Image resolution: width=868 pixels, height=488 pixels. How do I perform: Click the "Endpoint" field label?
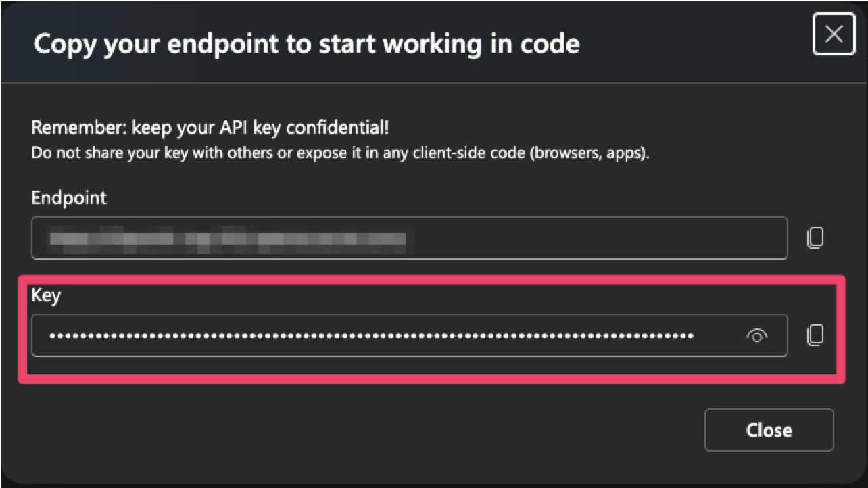(69, 198)
